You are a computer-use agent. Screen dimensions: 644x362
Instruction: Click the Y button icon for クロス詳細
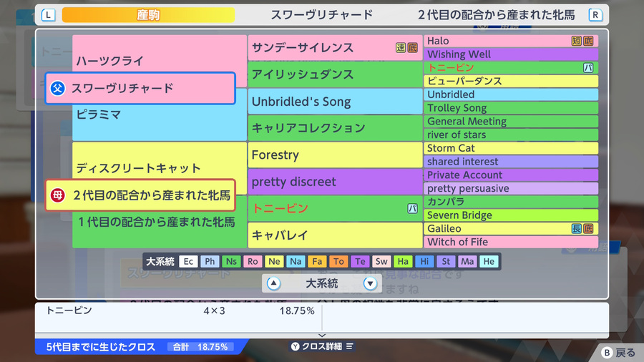click(296, 346)
